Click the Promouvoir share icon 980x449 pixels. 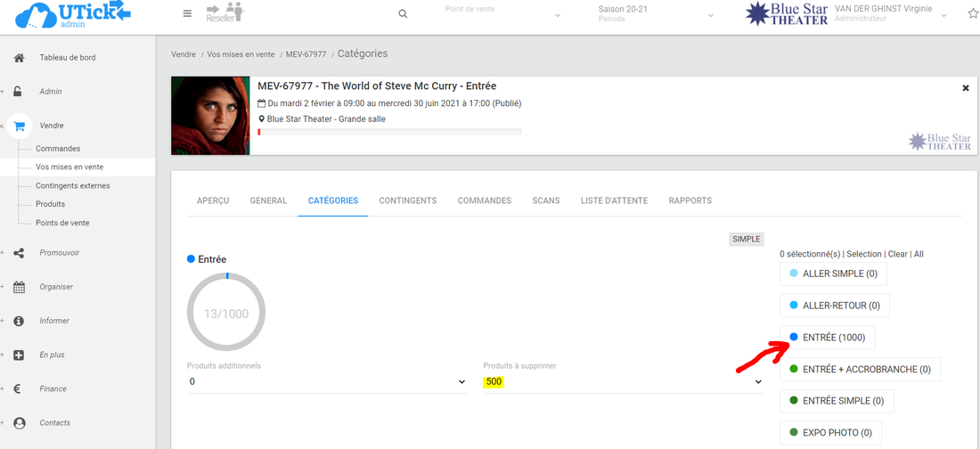click(x=19, y=253)
